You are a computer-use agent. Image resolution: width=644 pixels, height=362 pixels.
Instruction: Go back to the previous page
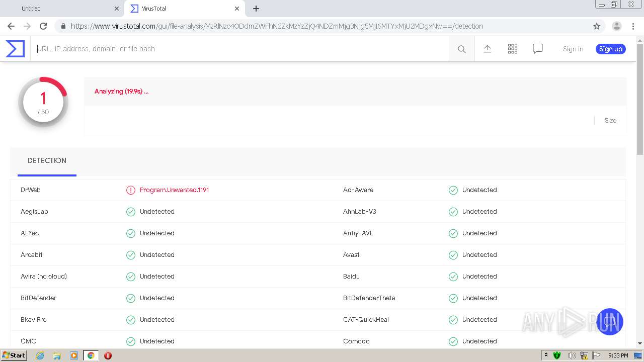[x=11, y=26]
